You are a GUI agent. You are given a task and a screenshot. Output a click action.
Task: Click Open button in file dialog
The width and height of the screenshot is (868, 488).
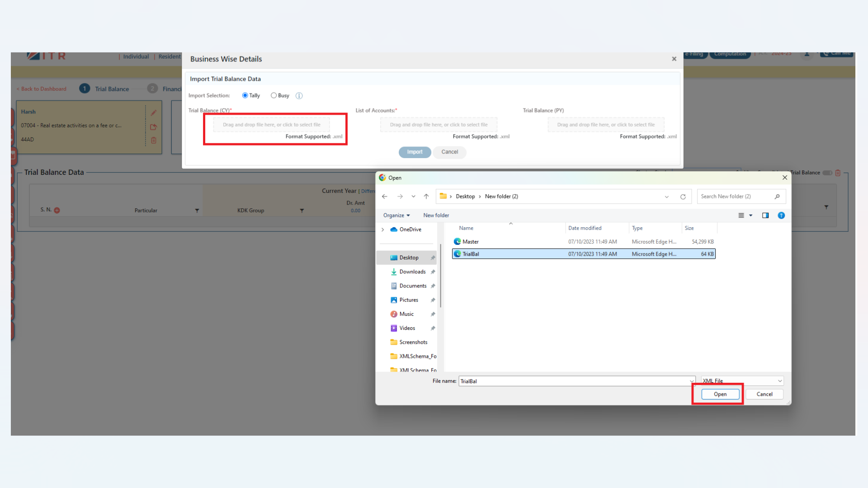(x=720, y=394)
